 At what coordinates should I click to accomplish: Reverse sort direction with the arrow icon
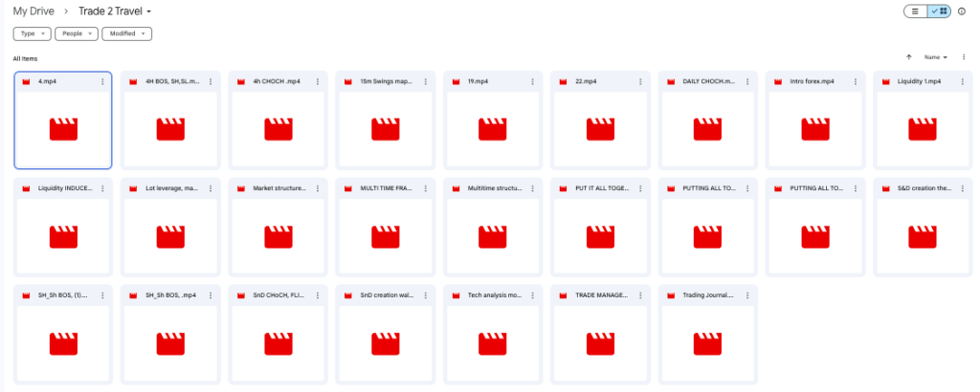pyautogui.click(x=908, y=57)
